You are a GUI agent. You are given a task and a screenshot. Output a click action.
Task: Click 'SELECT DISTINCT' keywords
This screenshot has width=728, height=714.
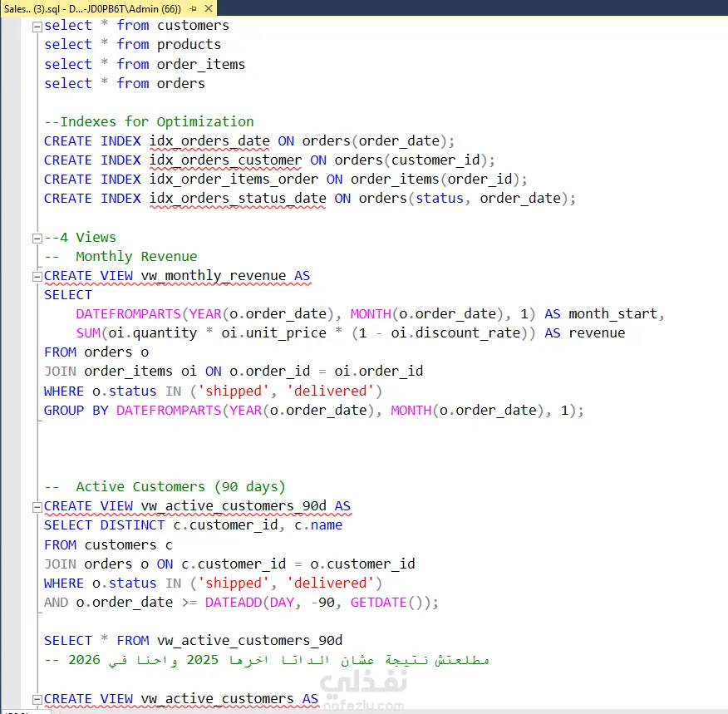(x=105, y=525)
